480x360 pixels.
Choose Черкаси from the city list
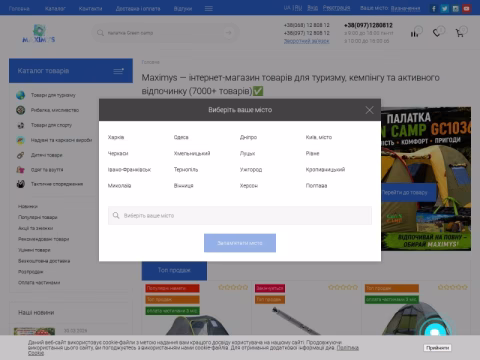118,153
